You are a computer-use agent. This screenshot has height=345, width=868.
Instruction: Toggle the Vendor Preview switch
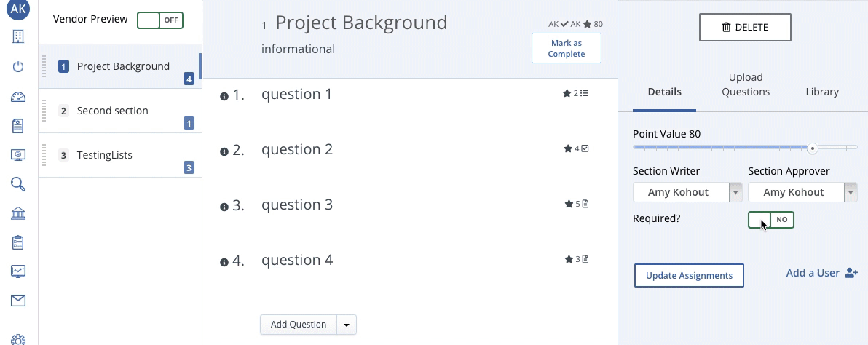(160, 20)
